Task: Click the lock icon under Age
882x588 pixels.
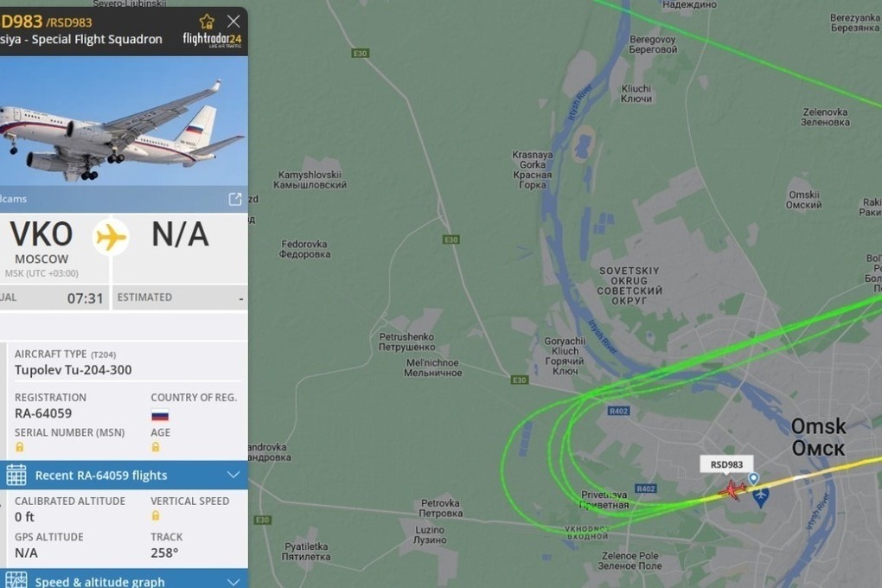Action: tap(156, 447)
